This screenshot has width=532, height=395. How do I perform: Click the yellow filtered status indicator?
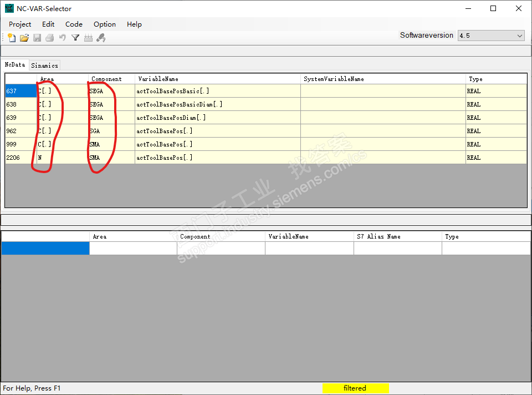coord(355,388)
